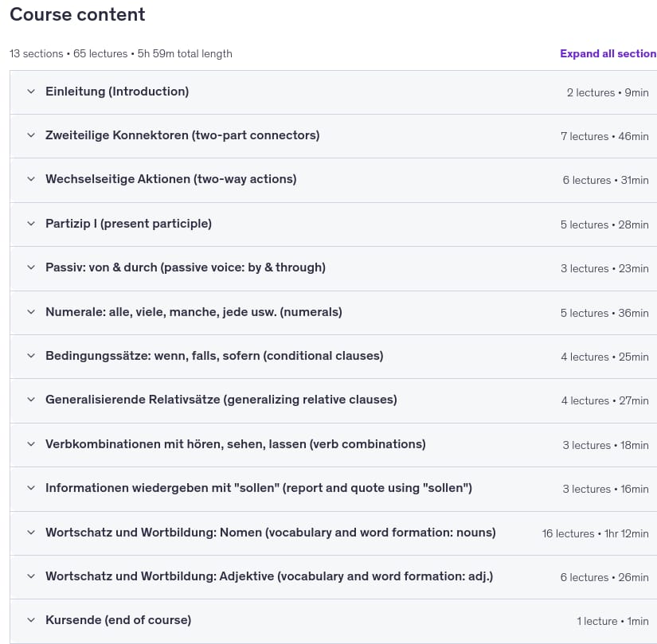The width and height of the screenshot is (657, 644).
Task: Expand the Einleitung (Introduction) section chevron
Action: (31, 92)
